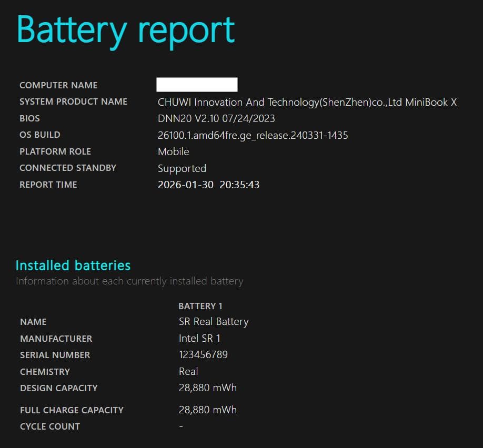Screen dimensions: 483x448
Task: Click the PLATFORM ROLE value Mobile
Action: pos(173,151)
